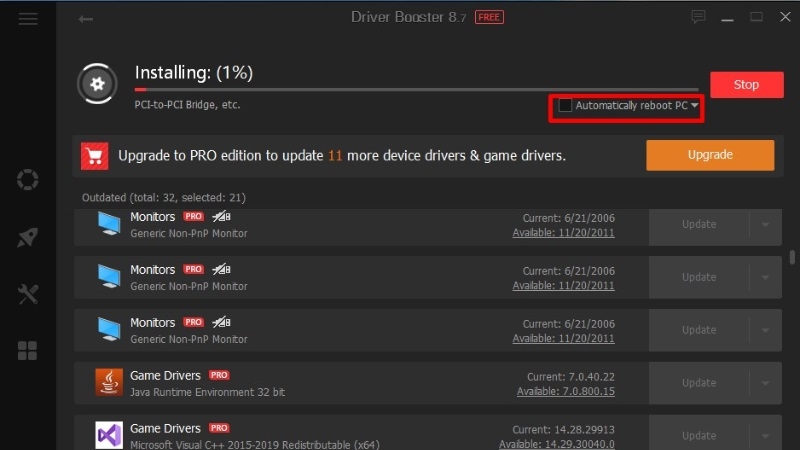The image size is (800, 450).
Task: Update Java Runtime Environment 32 bit
Action: click(x=699, y=383)
